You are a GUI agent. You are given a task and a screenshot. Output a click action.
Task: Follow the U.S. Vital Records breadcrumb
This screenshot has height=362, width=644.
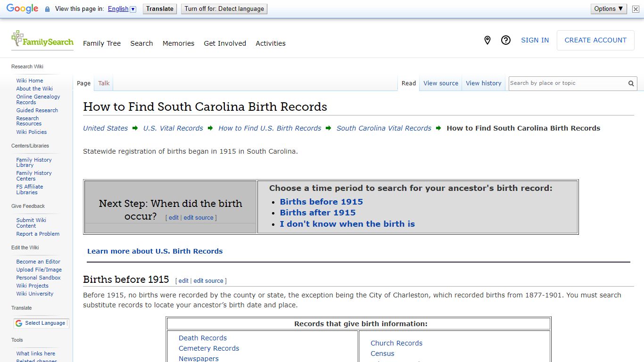[x=173, y=128]
